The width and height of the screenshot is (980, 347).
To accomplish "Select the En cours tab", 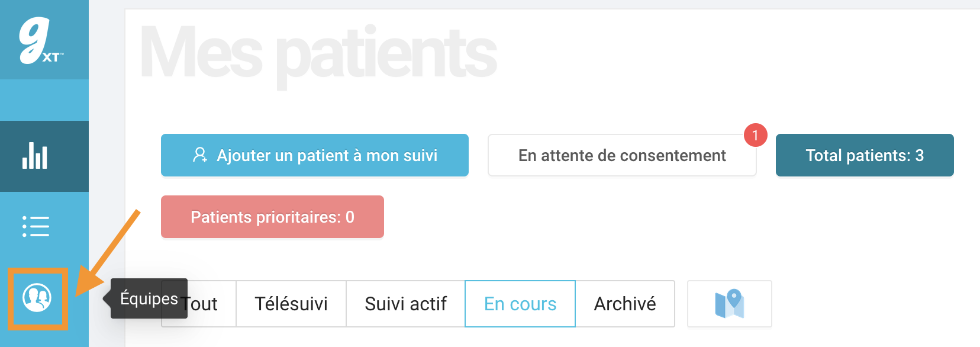I will [520, 304].
